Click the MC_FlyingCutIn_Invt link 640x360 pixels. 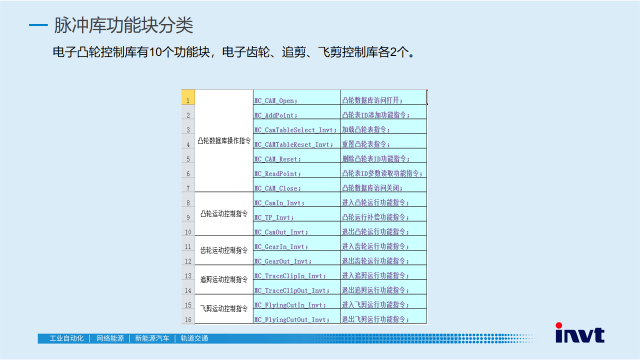pos(290,305)
